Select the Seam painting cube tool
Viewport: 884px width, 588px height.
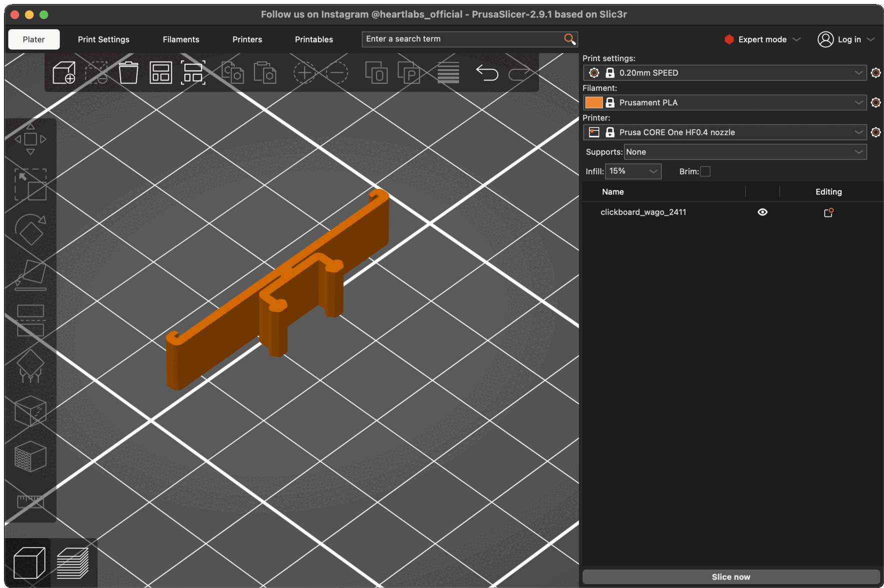click(x=31, y=411)
